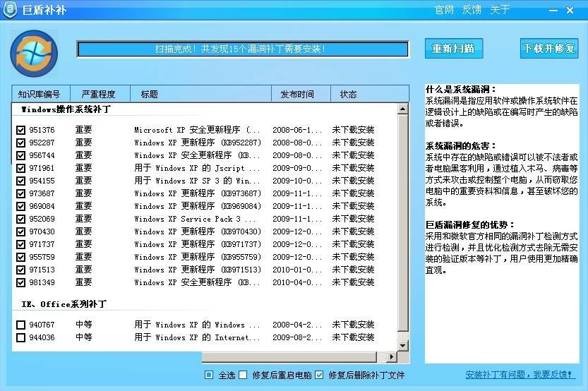
Task: Open the 关于 menu item
Action: pos(500,9)
